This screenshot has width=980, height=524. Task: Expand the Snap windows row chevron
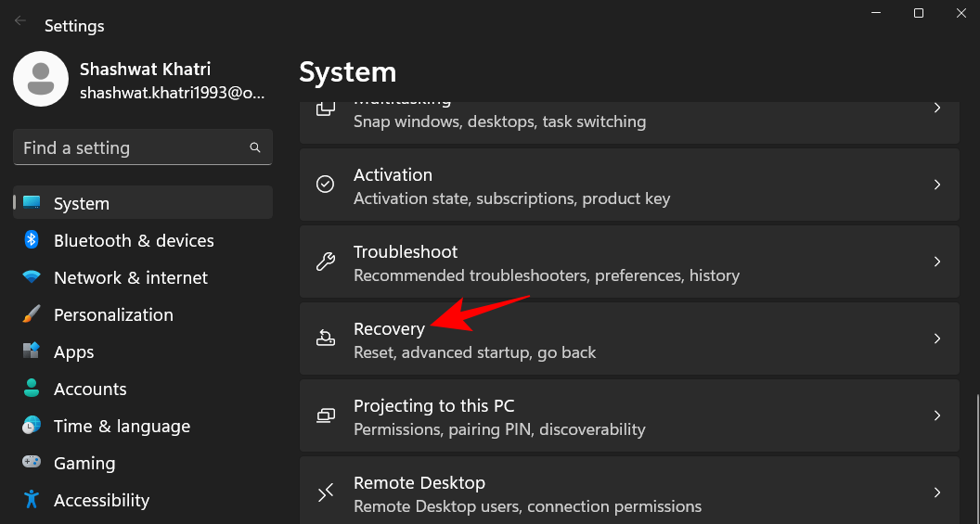(937, 109)
